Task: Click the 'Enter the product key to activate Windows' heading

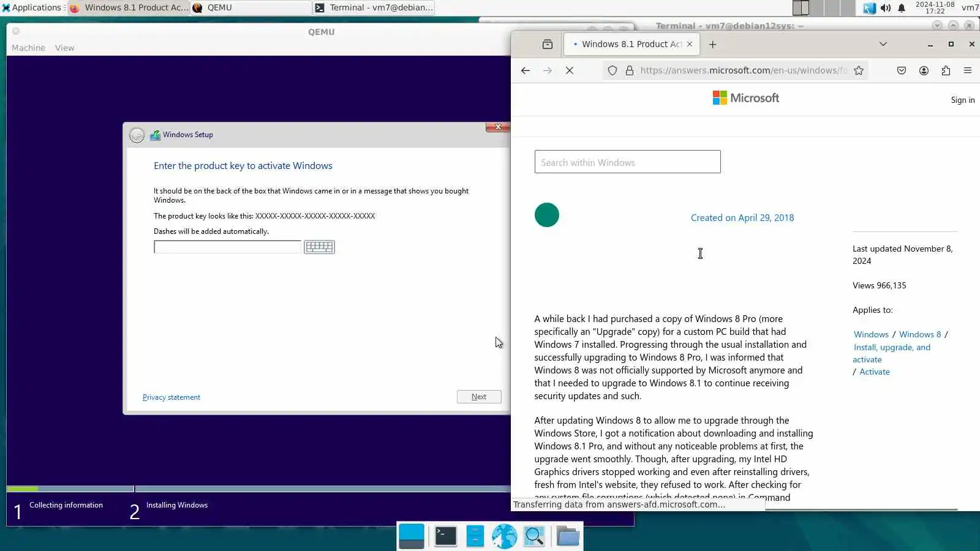Action: click(x=243, y=166)
